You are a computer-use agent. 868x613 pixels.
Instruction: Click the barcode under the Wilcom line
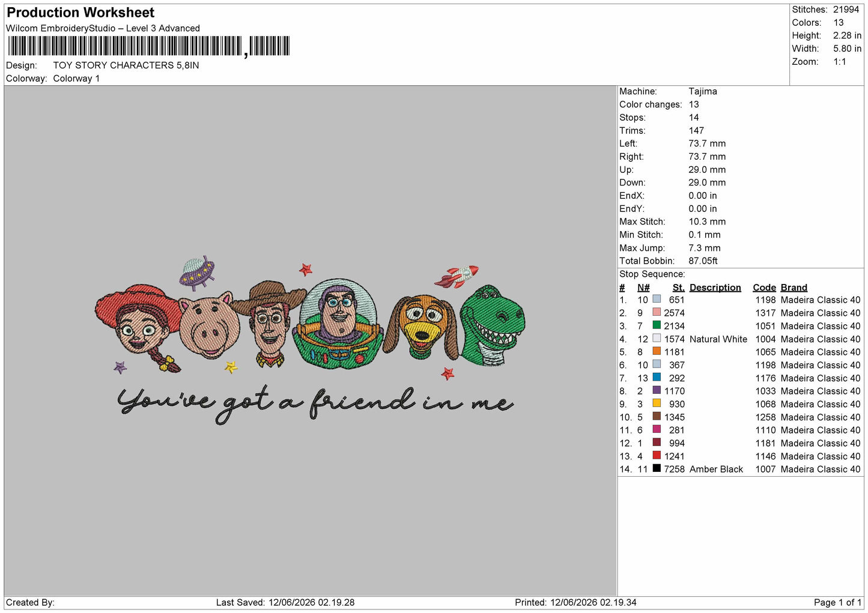pyautogui.click(x=149, y=46)
